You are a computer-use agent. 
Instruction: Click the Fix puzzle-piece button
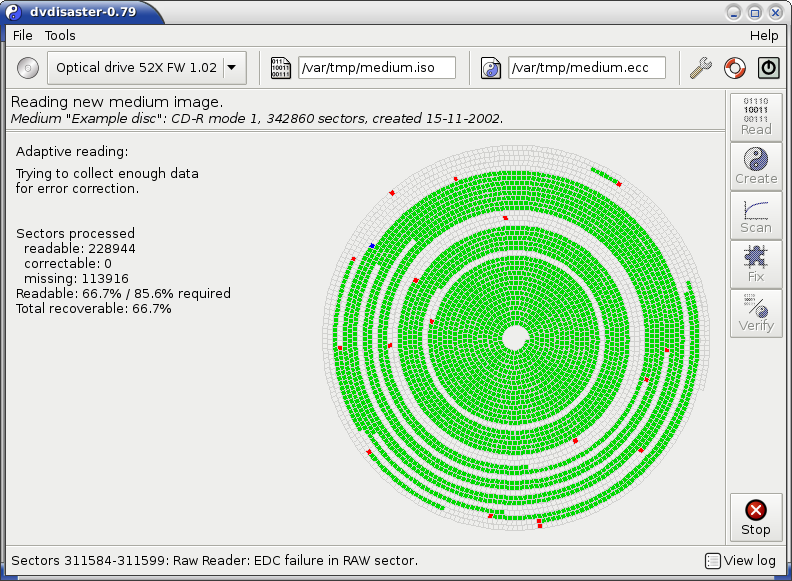(x=756, y=264)
